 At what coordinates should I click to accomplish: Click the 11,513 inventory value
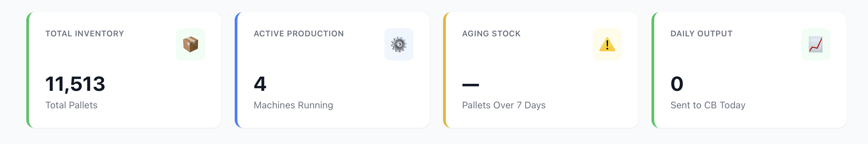75,84
